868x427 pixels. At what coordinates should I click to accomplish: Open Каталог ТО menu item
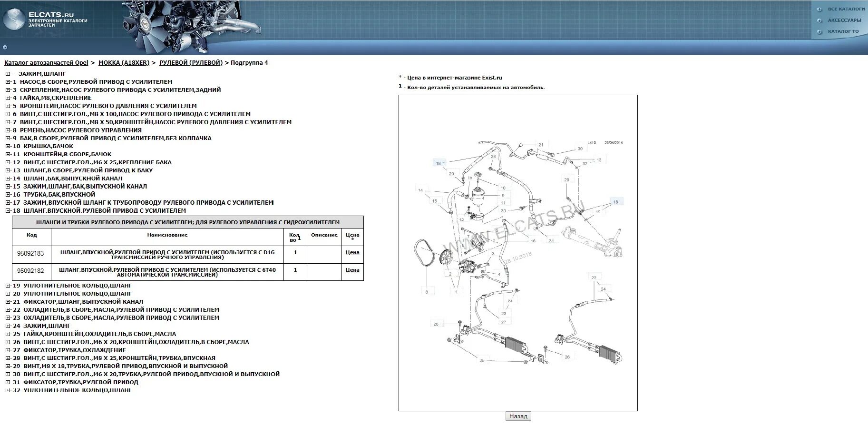click(x=843, y=31)
